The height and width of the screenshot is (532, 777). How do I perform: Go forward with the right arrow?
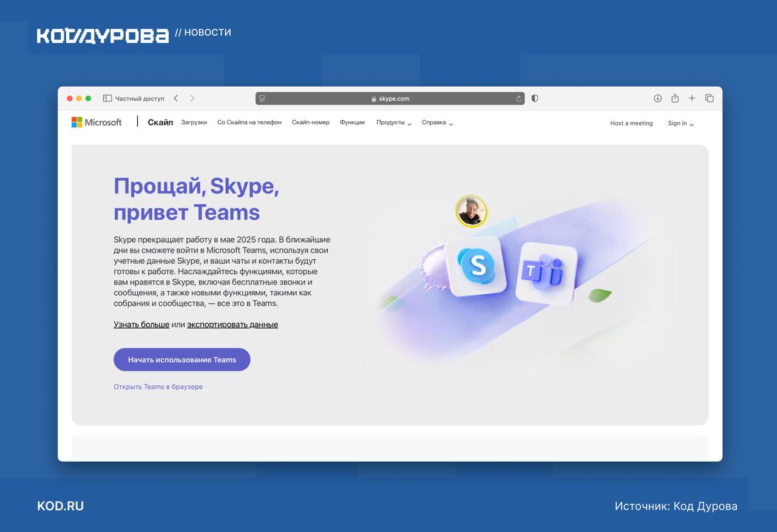coord(192,98)
